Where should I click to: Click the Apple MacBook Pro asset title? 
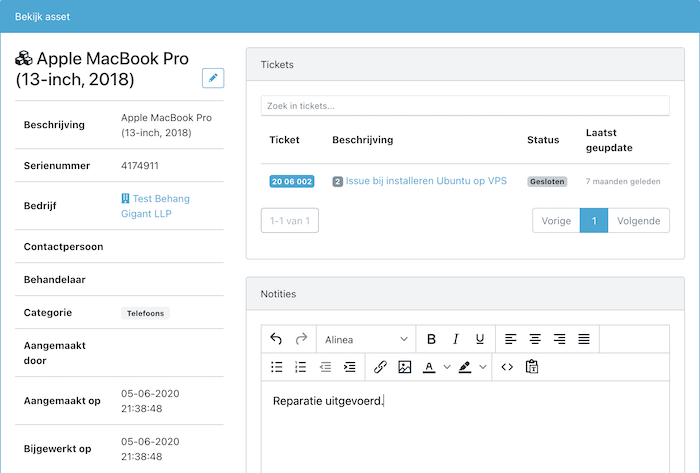[103, 69]
